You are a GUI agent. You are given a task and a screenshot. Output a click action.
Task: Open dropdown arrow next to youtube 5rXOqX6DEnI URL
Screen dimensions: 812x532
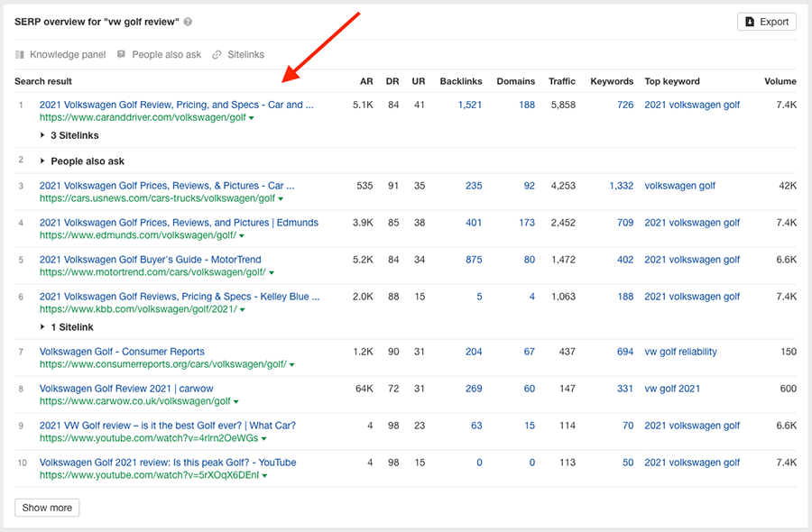point(264,475)
